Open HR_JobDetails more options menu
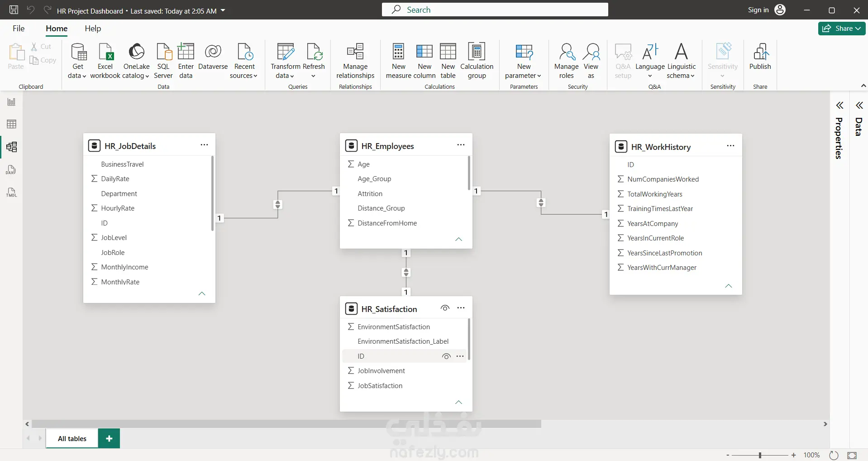The image size is (868, 461). tap(204, 145)
